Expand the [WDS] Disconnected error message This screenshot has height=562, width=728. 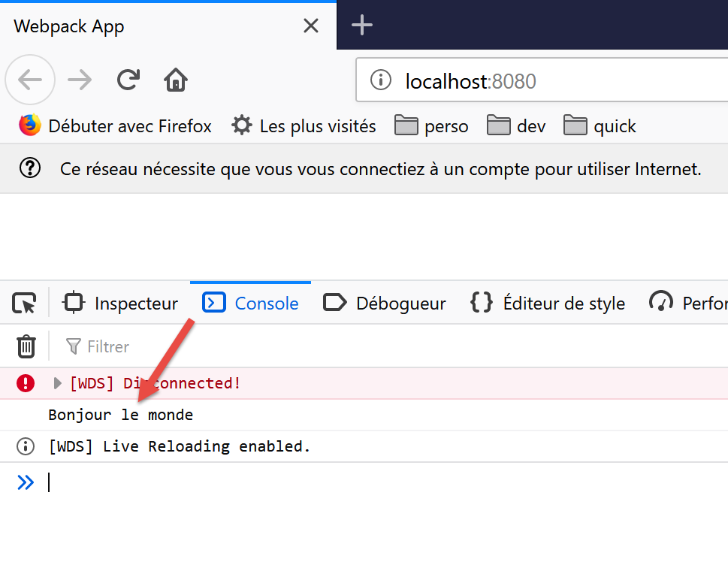[x=58, y=383]
